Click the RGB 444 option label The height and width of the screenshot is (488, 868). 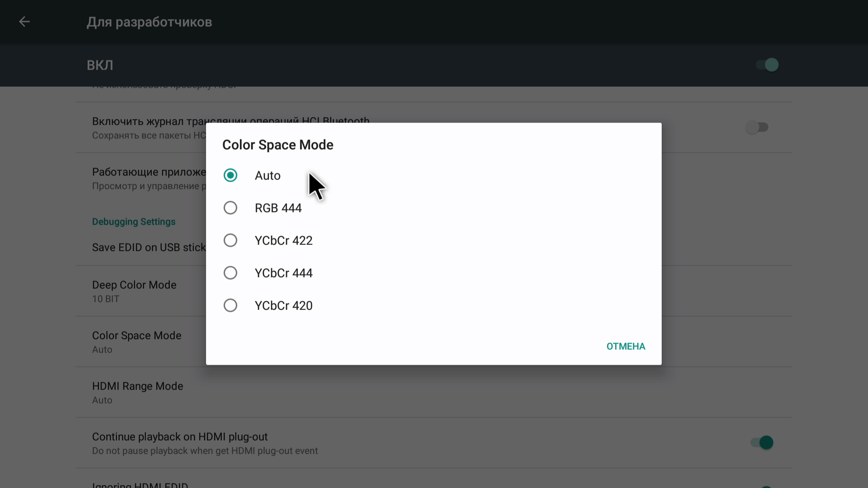click(x=278, y=208)
